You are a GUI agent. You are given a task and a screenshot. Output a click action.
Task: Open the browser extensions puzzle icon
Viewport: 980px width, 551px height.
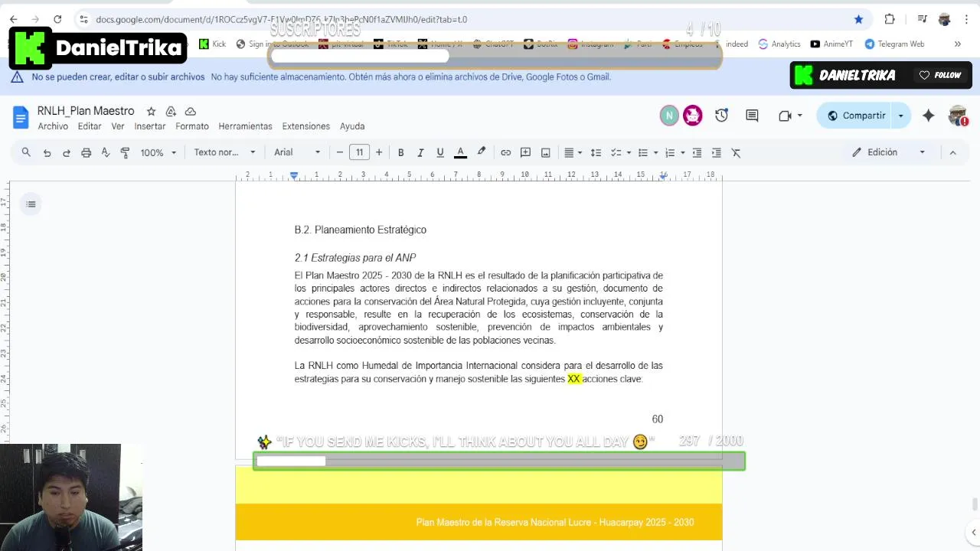tap(890, 19)
